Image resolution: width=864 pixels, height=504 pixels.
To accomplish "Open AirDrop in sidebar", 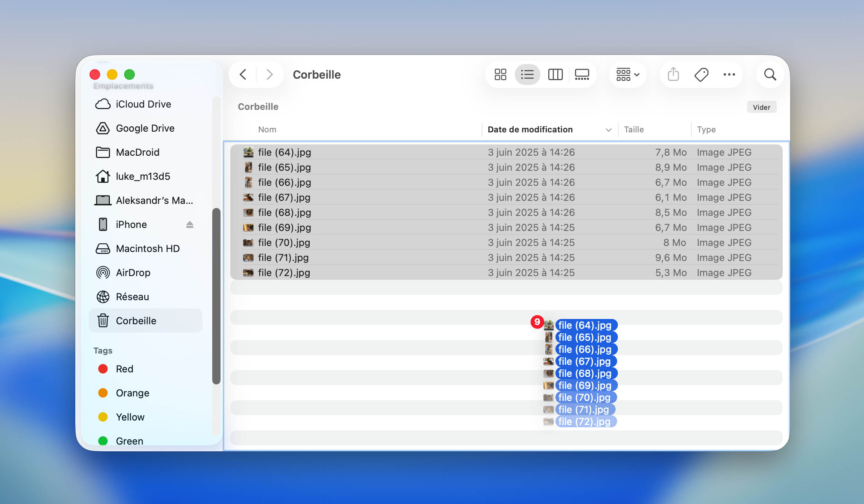I will [x=145, y=273].
